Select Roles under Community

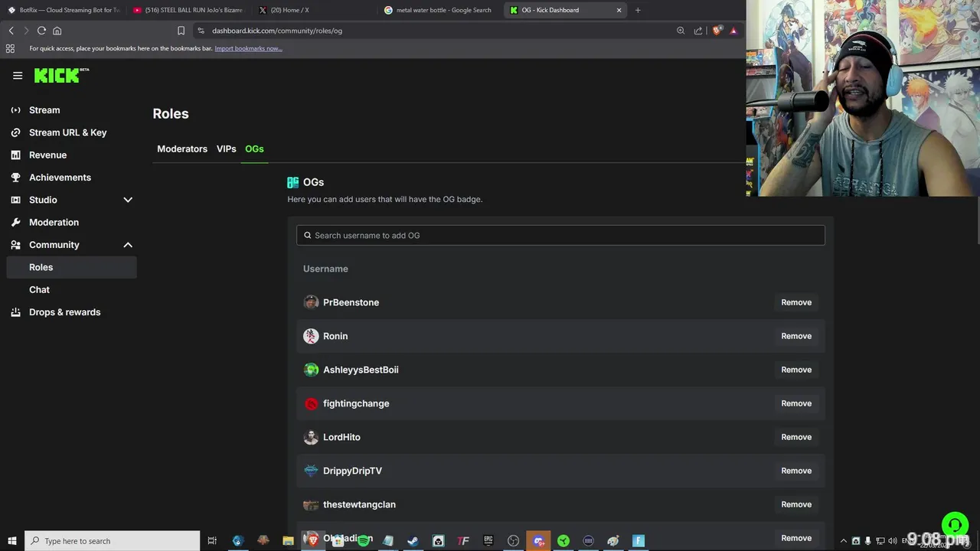(x=71, y=267)
